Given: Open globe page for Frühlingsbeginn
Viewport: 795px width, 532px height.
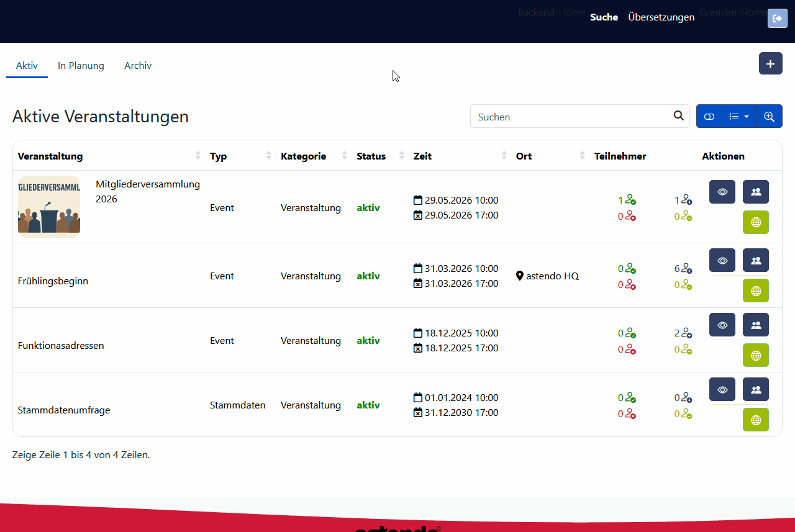Looking at the screenshot, I should pyautogui.click(x=755, y=291).
